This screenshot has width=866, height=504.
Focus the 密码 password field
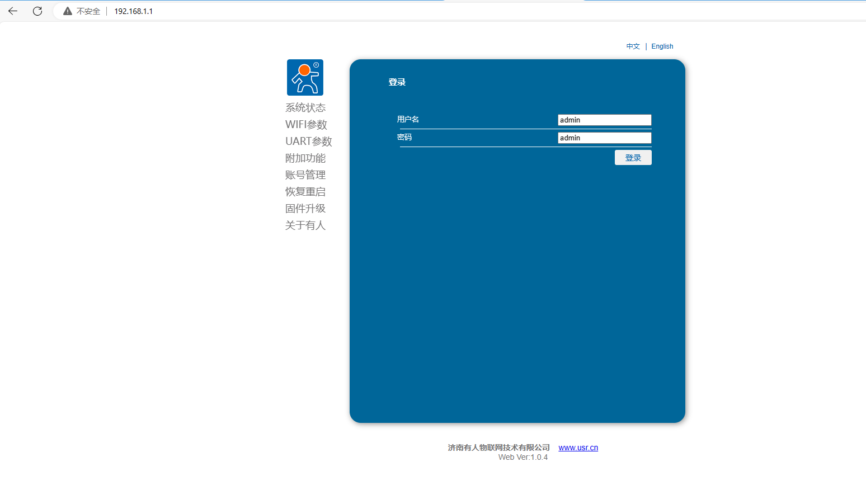coord(604,138)
